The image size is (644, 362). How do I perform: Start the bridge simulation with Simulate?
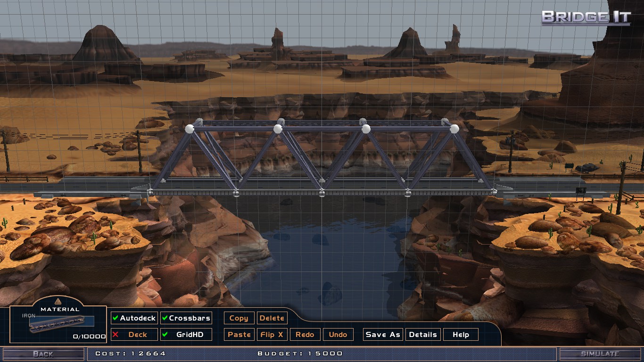pyautogui.click(x=600, y=354)
